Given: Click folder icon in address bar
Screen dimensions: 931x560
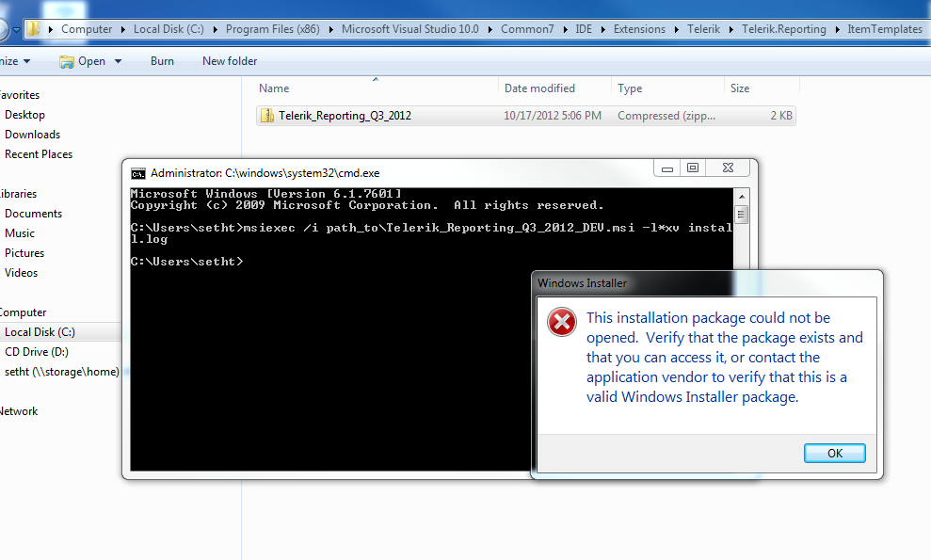Looking at the screenshot, I should [34, 28].
